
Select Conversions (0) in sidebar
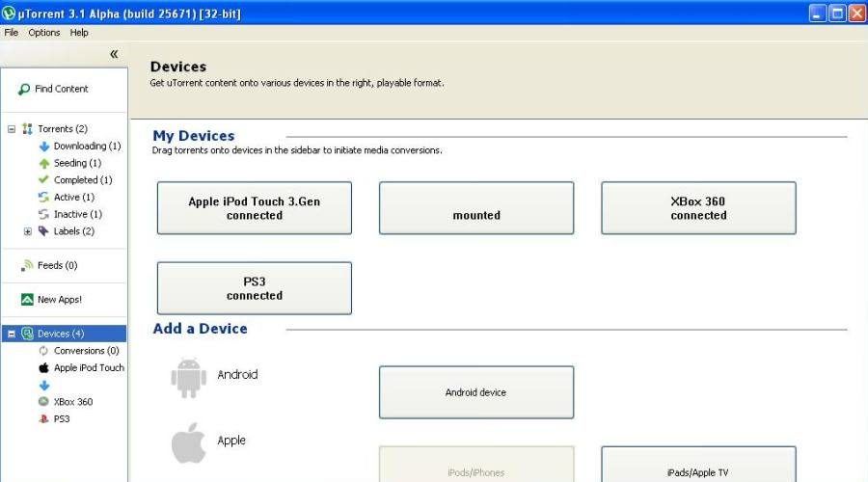pyautogui.click(x=86, y=351)
